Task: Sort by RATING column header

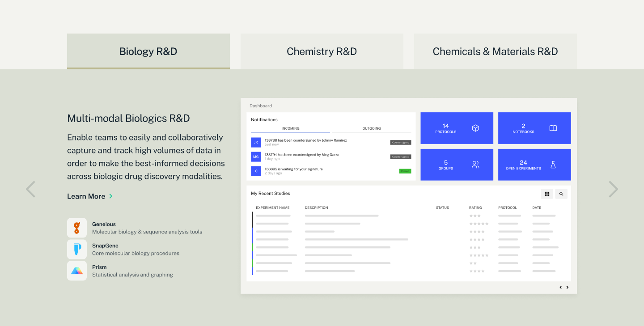Action: click(475, 208)
